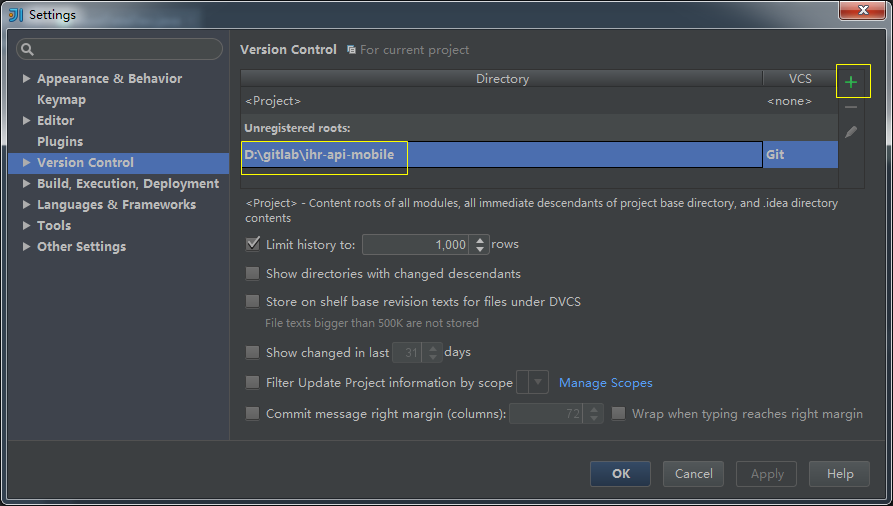Enable 'Store on shelf base revision texts'
893x506 pixels.
[252, 301]
